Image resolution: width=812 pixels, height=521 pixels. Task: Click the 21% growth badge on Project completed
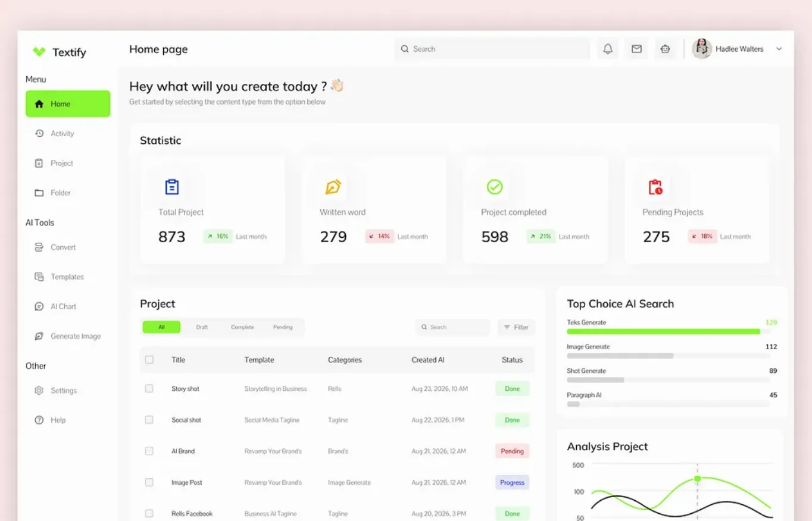[x=541, y=236]
